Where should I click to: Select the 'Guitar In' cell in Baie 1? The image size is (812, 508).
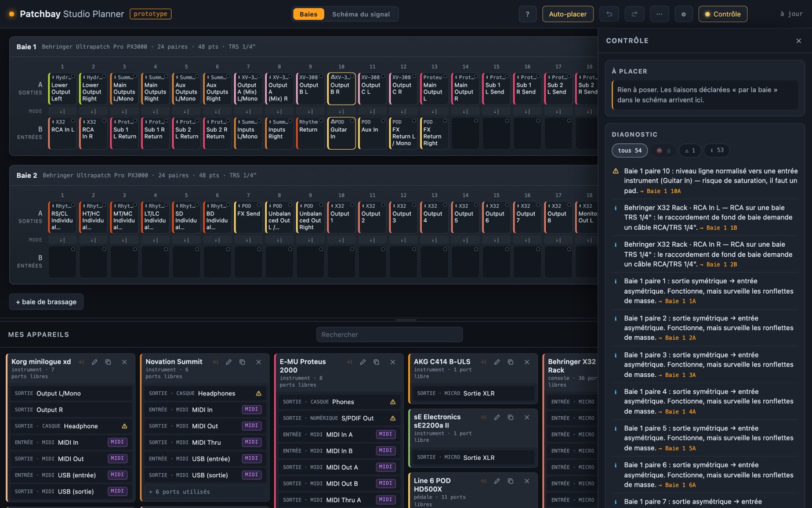341,133
